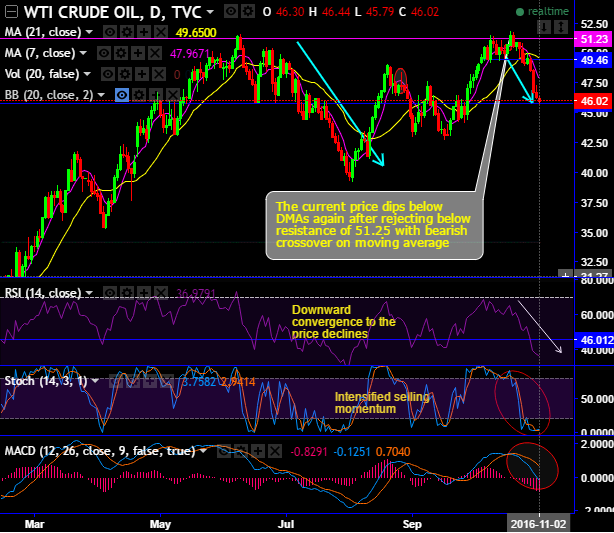Screen dimensions: 614x533
Task: Click the May label on the time axis
Action: click(160, 524)
